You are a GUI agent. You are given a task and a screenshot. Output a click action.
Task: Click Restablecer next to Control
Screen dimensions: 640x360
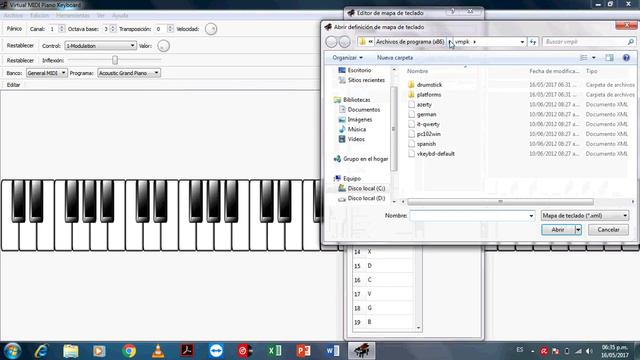pyautogui.click(x=20, y=46)
